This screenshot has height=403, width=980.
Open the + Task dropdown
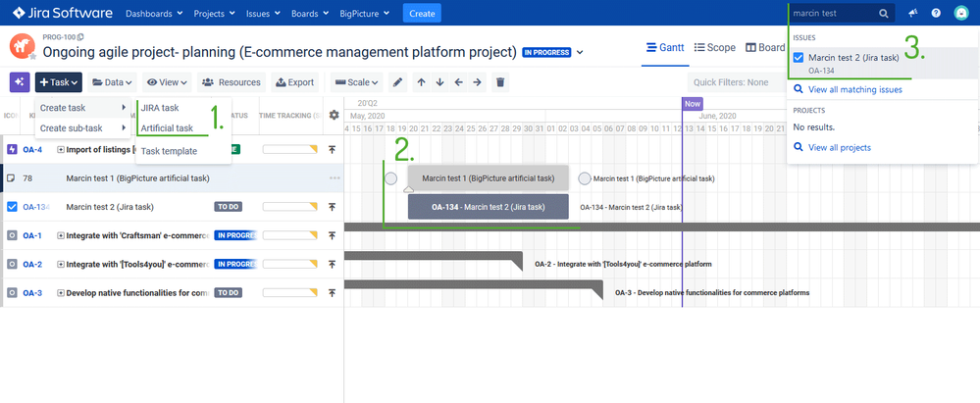click(x=59, y=82)
